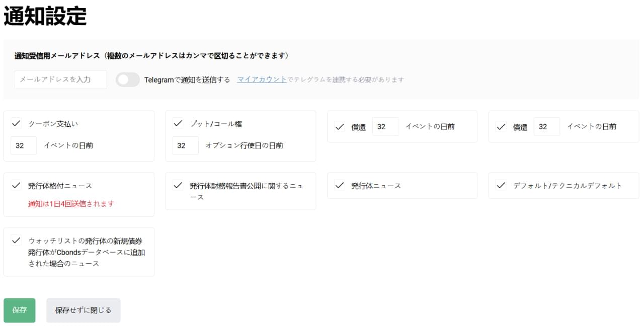Uncheck the プット/コール権 checkbox
The width and height of the screenshot is (644, 326).
coord(178,123)
